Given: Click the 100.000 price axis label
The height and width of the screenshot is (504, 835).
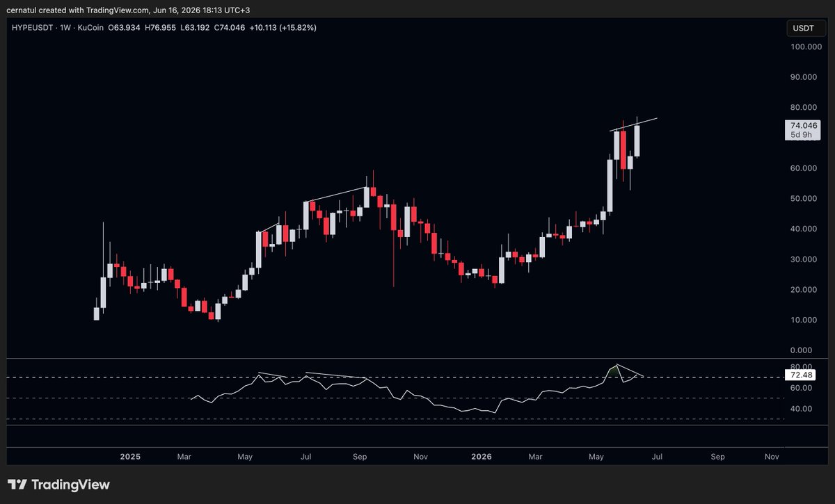Looking at the screenshot, I should (807, 47).
